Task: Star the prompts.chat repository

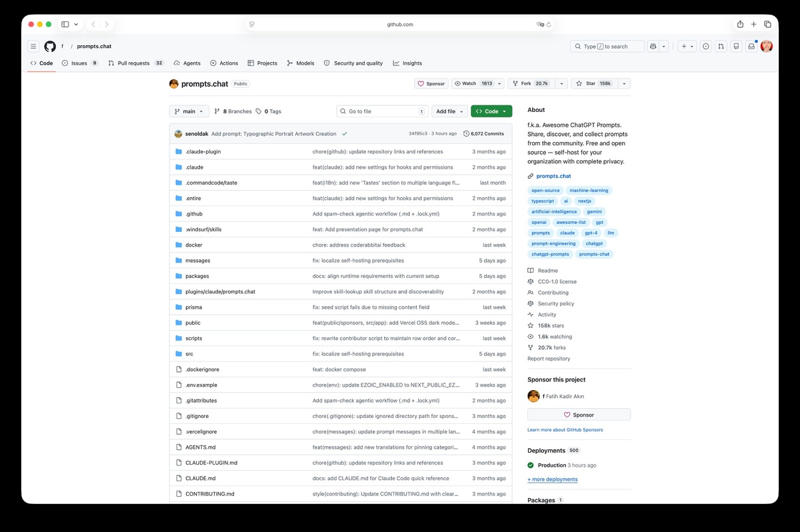Action: [593, 83]
